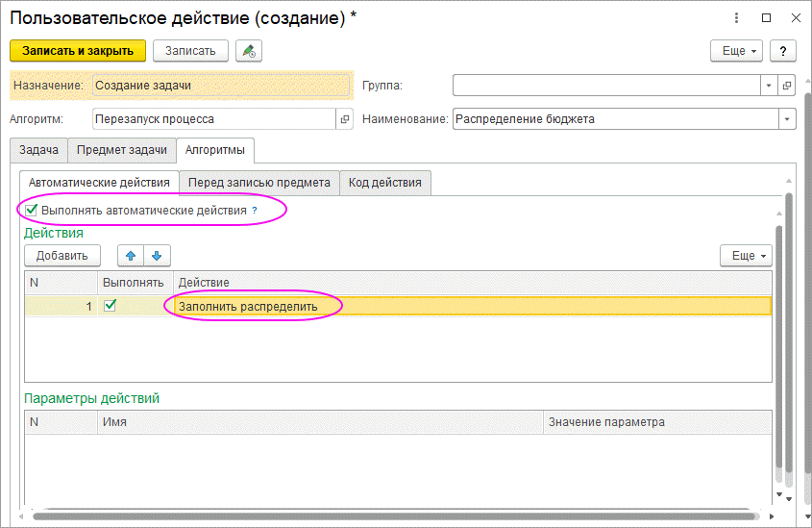Switch to Перед записью предмета tab
The image size is (812, 528).
tap(259, 182)
